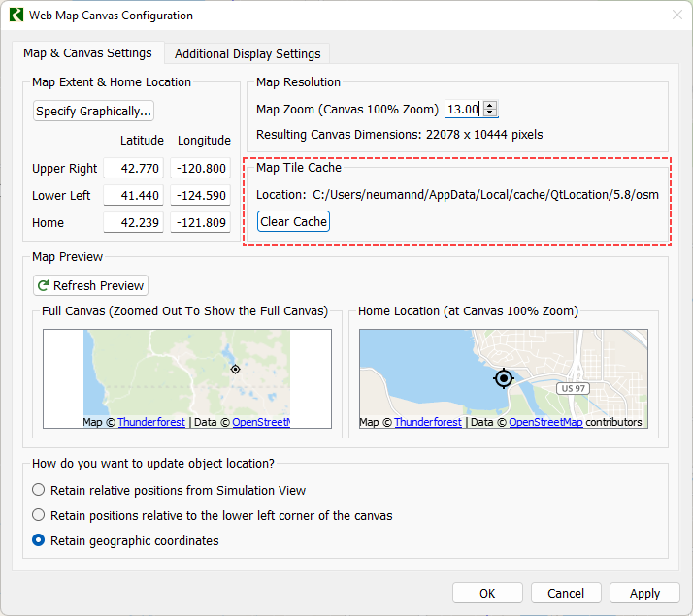Select Retain geographic coordinates option
The image size is (693, 616).
coord(39,540)
